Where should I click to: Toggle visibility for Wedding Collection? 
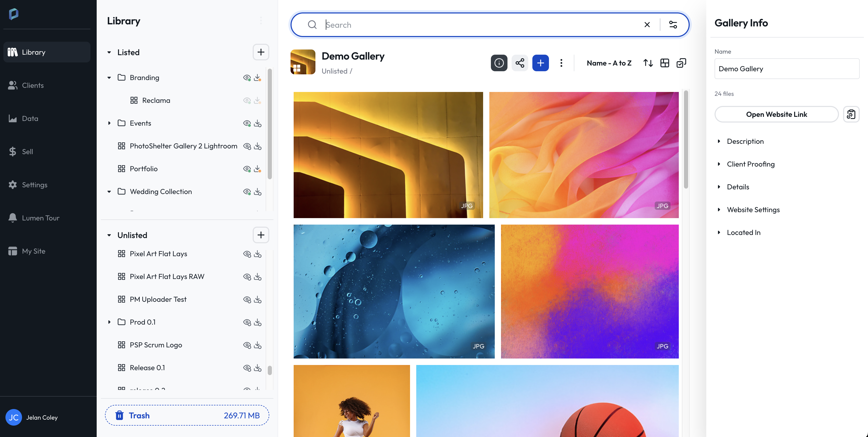247,192
